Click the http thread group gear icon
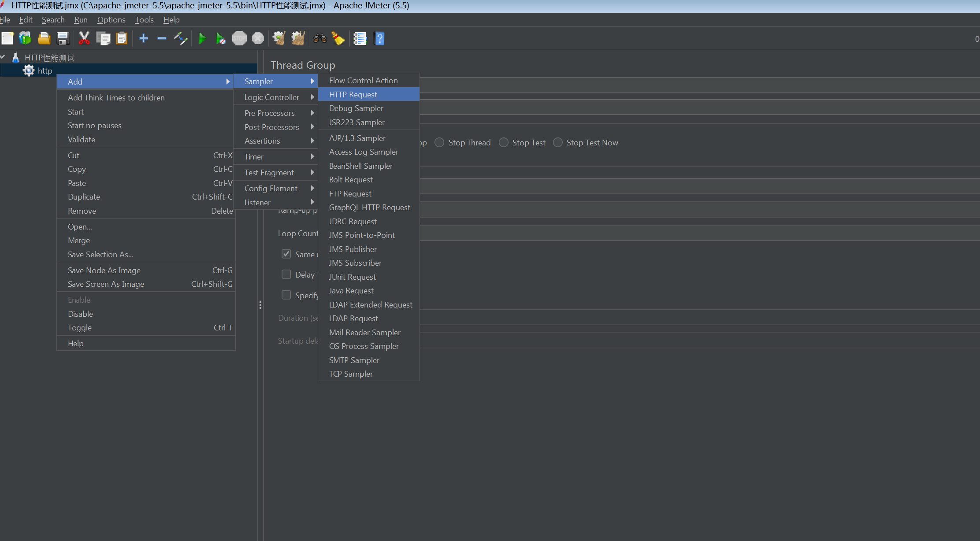The width and height of the screenshot is (980, 541). point(29,70)
